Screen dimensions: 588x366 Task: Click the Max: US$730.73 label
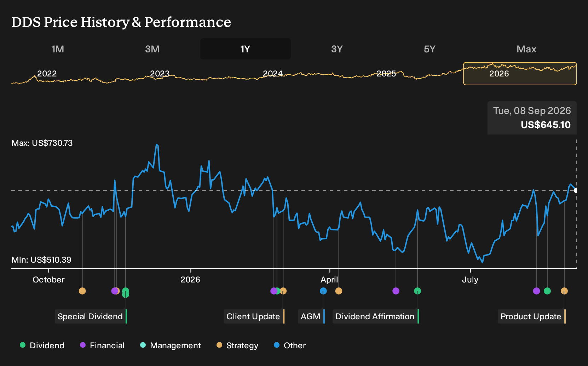[x=42, y=143]
